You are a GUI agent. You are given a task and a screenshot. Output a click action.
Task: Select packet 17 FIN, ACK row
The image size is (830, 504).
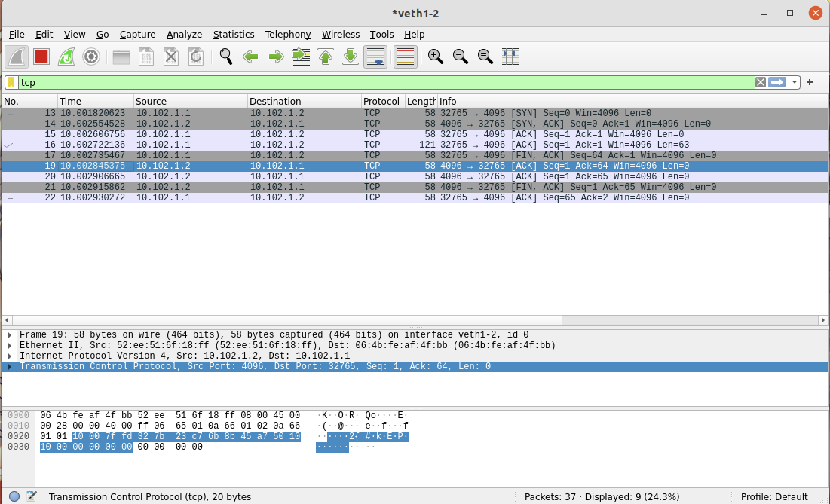pos(415,155)
